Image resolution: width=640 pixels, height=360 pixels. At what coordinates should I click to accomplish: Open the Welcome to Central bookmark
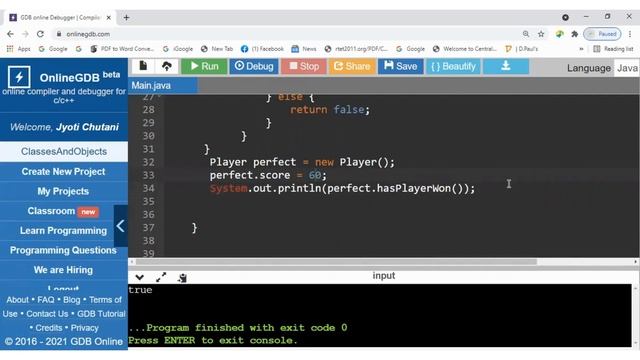click(x=464, y=49)
